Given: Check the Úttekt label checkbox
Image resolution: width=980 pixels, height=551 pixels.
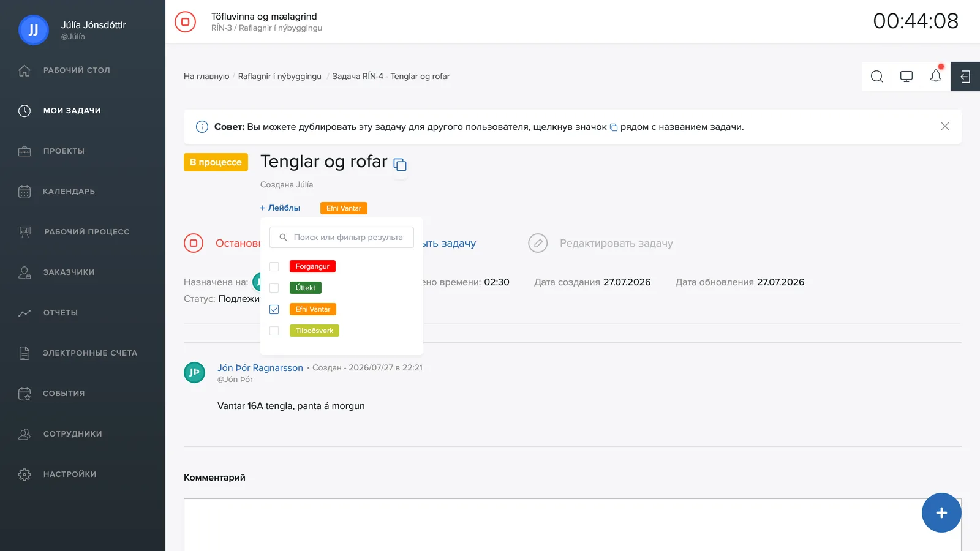Looking at the screenshot, I should coord(274,288).
